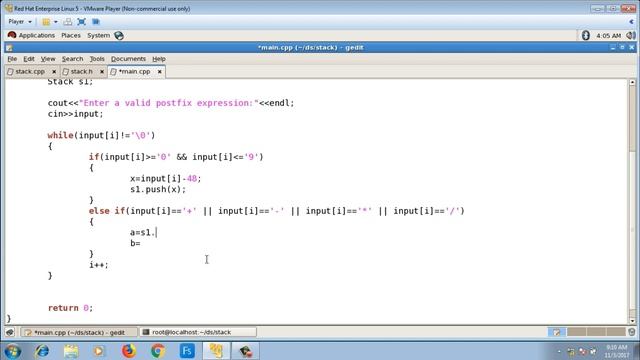Click on the 's1.push(x);' line
The width and height of the screenshot is (640, 360).
coord(158,189)
